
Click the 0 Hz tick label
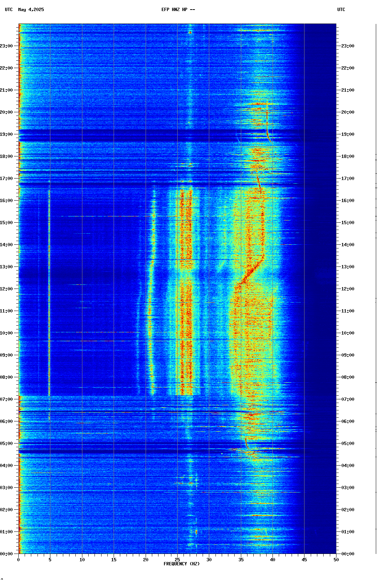click(18, 560)
